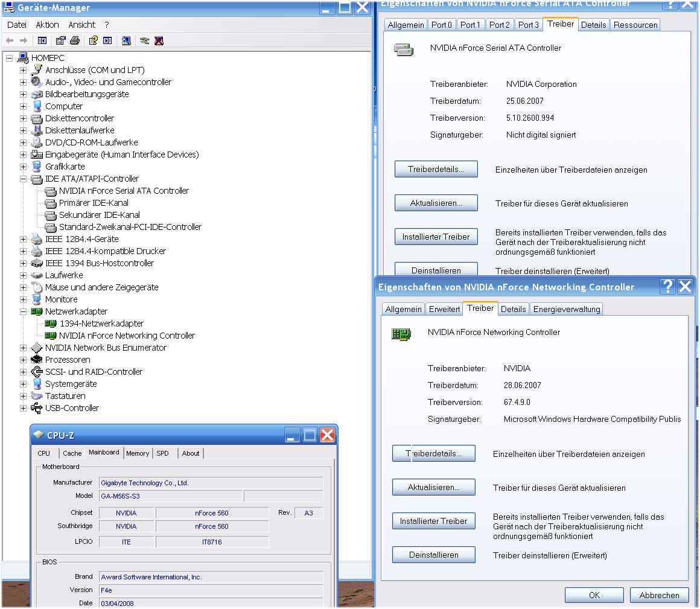The width and height of the screenshot is (700, 609).
Task: Click the NVIDIA Network Bus Enumerator diamond icon
Action: tap(37, 348)
